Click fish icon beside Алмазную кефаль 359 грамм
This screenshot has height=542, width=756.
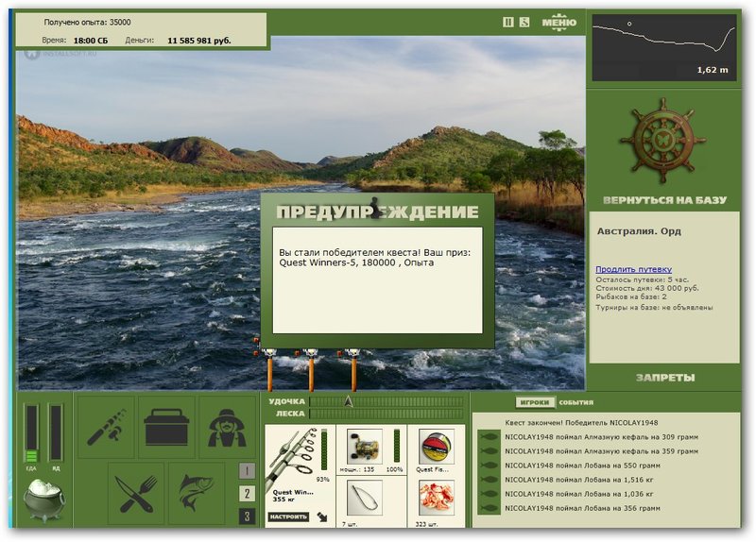coord(489,451)
